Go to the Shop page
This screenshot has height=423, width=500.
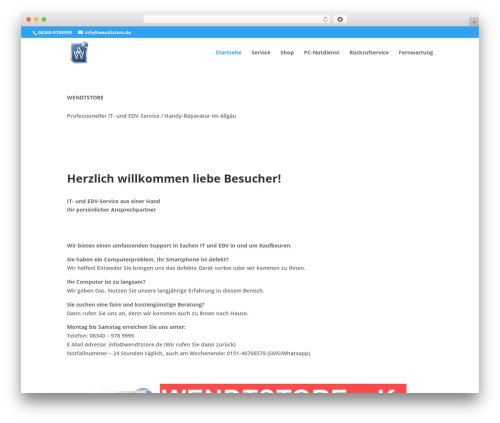pos(287,53)
